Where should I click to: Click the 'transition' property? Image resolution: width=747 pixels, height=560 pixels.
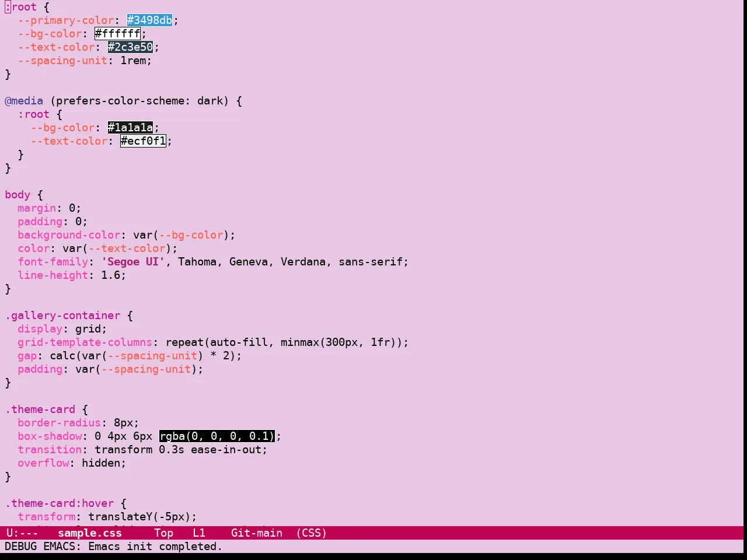[x=50, y=450]
